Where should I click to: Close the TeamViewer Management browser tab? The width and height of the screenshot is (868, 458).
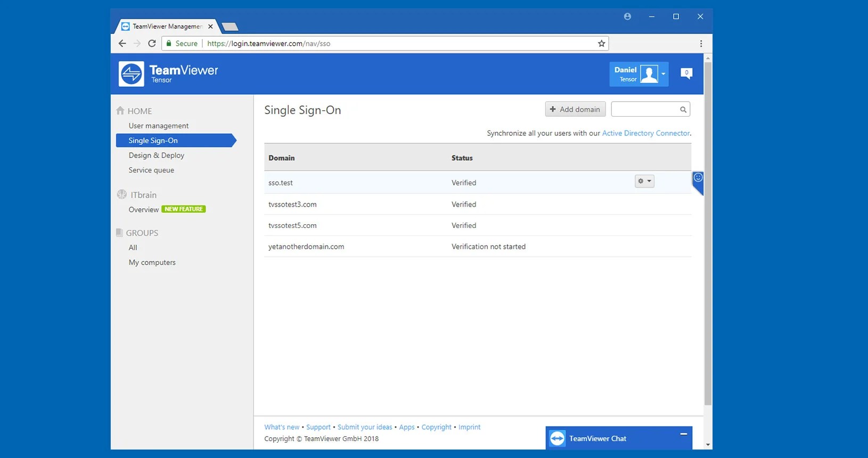click(x=210, y=26)
